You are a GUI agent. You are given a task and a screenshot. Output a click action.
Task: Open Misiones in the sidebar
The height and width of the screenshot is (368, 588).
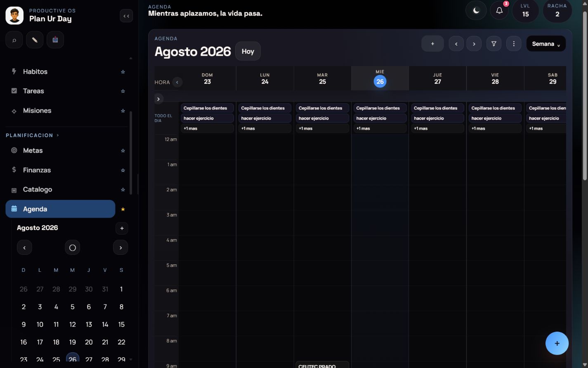(60, 111)
